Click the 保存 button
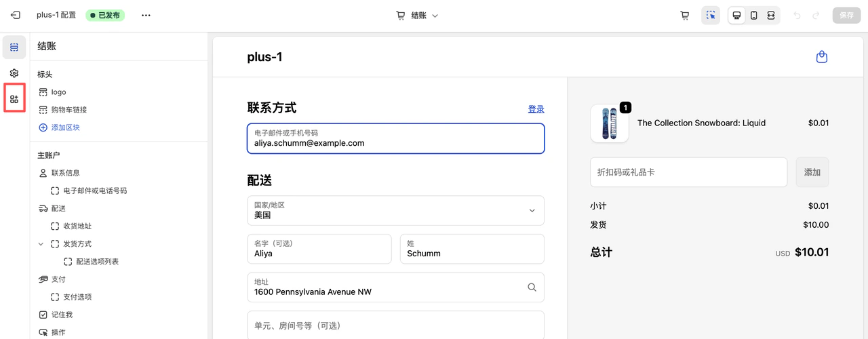 tap(846, 15)
